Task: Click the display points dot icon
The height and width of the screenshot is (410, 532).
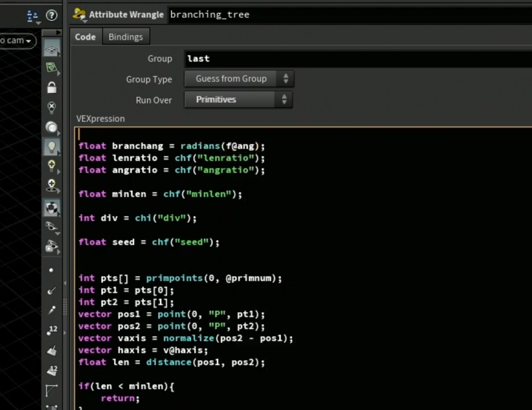Action: [51, 270]
